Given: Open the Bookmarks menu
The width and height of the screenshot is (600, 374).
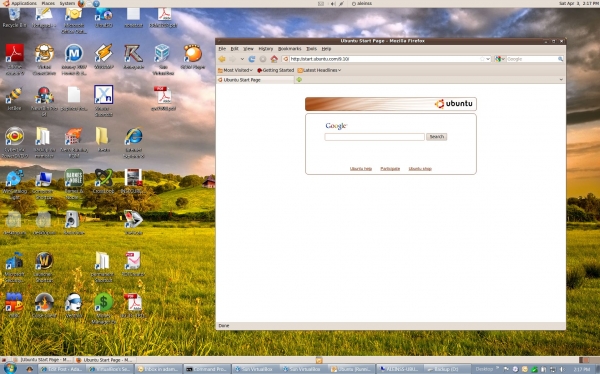Looking at the screenshot, I should coord(289,49).
